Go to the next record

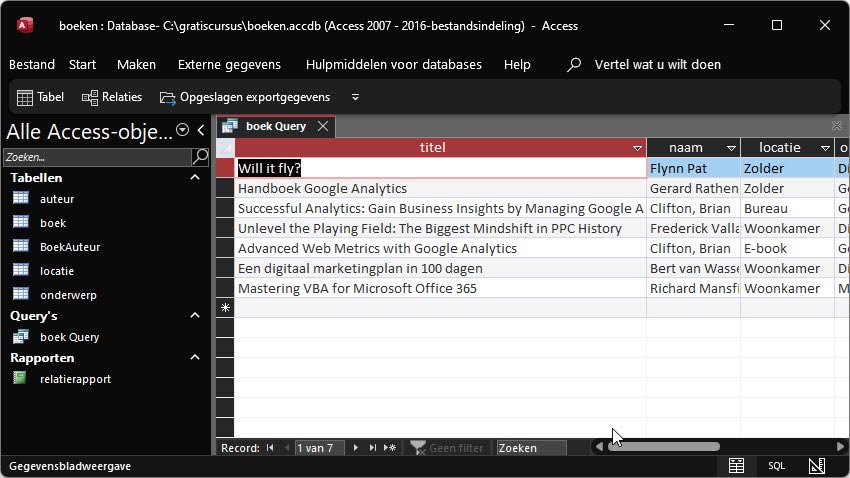[x=356, y=448]
